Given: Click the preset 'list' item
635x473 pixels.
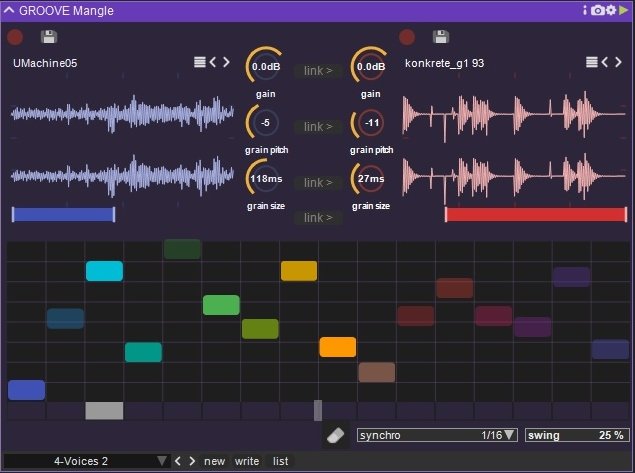Looking at the screenshot, I should [x=280, y=461].
